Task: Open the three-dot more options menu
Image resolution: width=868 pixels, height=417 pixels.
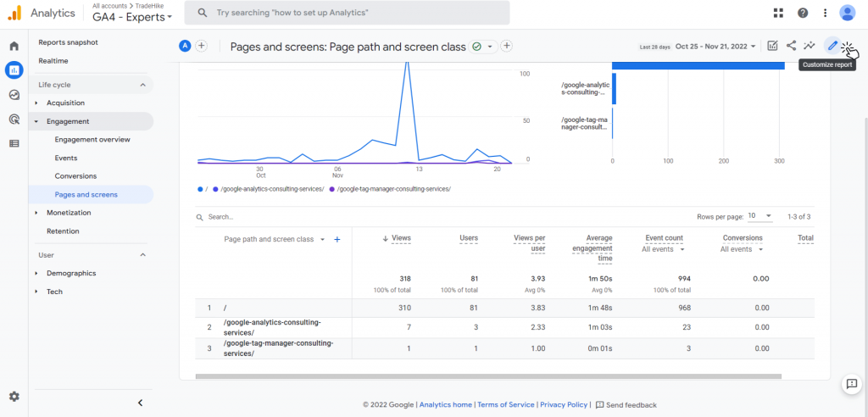Action: click(x=826, y=13)
